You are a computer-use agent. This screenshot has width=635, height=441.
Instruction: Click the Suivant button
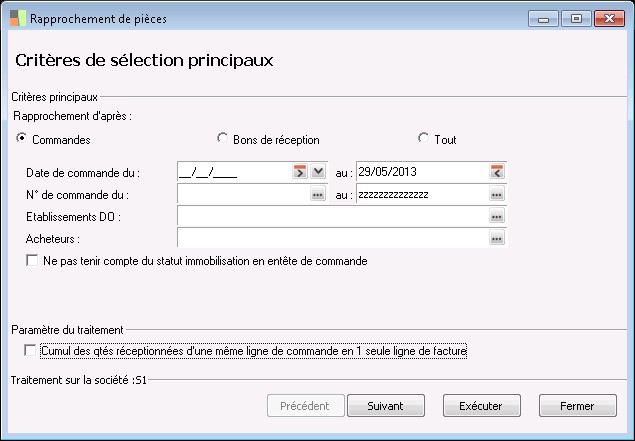coord(386,406)
